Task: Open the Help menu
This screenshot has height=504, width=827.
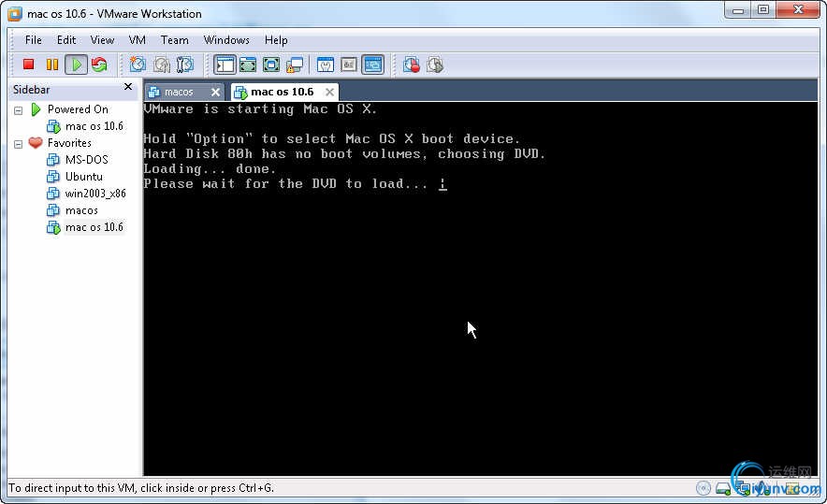Action: pos(276,40)
